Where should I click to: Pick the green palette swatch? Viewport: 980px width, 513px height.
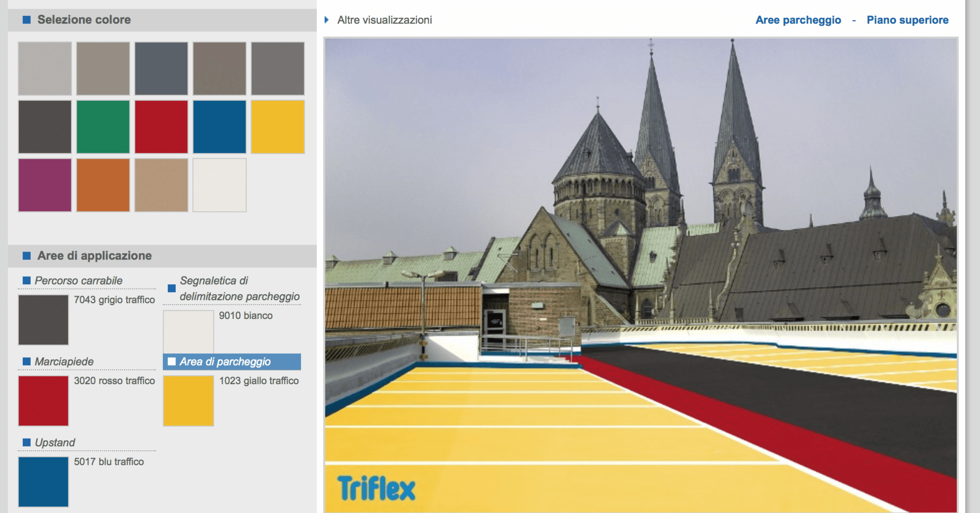coord(103,127)
